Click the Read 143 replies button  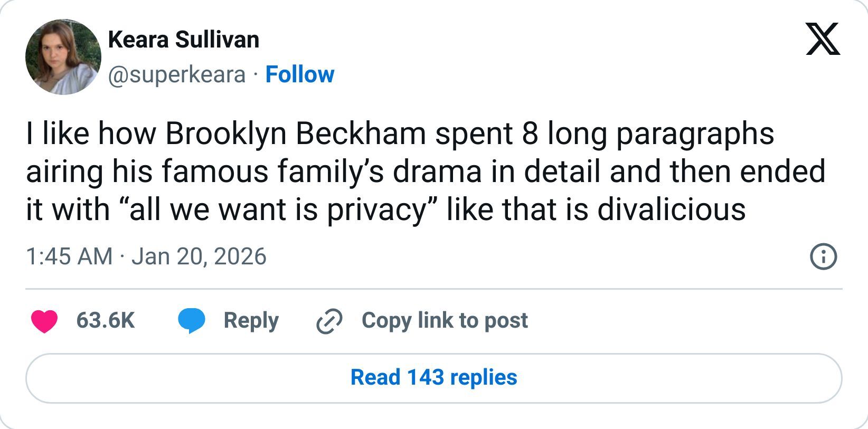[434, 378]
